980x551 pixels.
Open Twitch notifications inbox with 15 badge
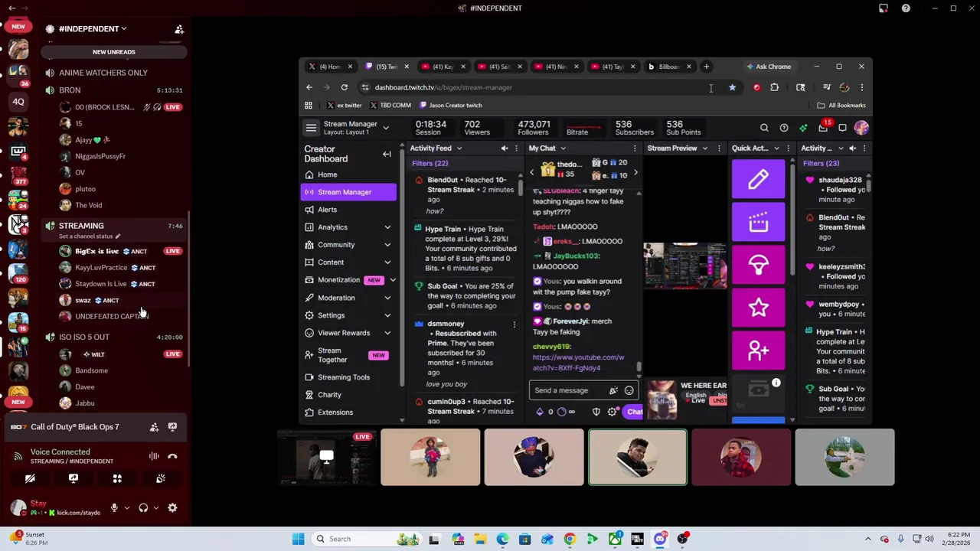pos(823,127)
